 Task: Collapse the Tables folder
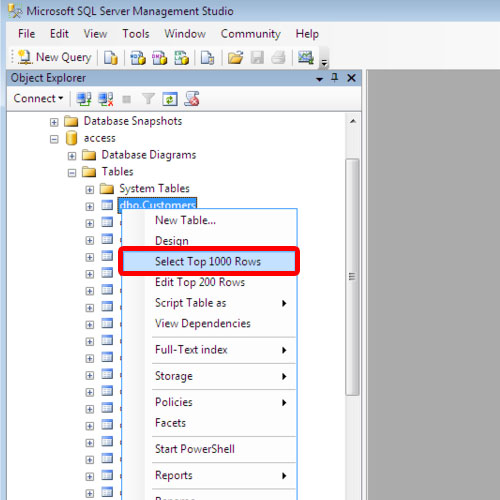click(x=72, y=173)
